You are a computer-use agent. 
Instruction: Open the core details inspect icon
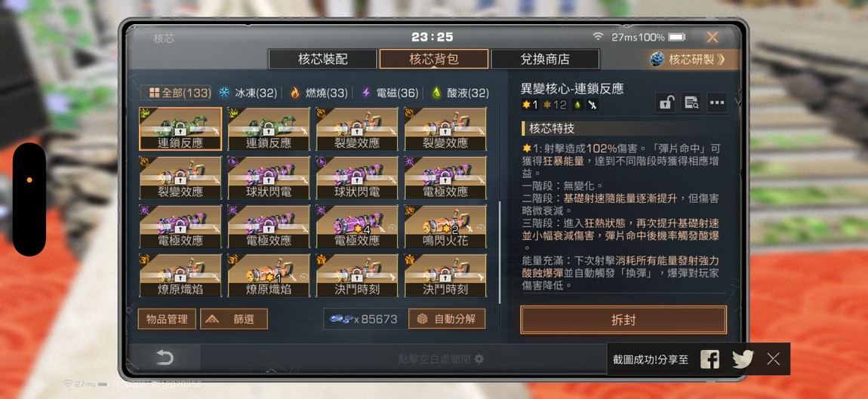click(691, 103)
